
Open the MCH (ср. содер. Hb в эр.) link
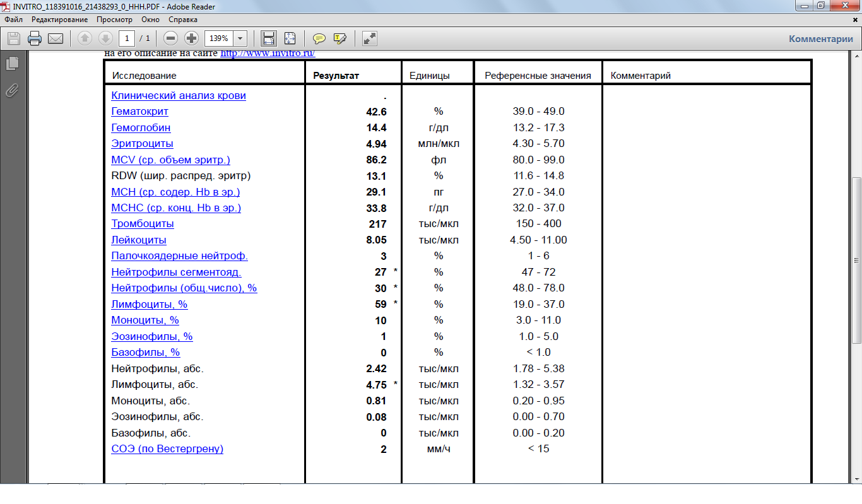175,192
